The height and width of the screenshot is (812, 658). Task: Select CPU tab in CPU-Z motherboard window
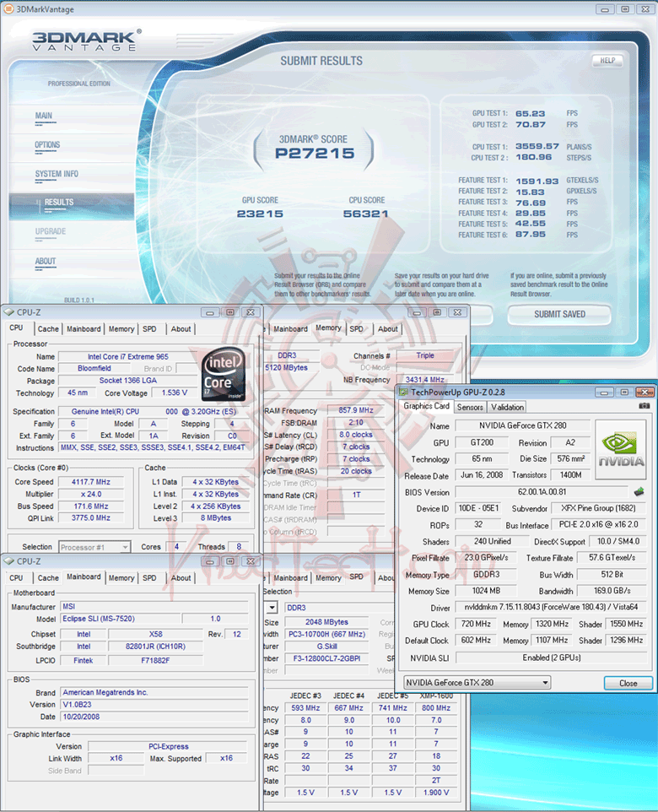click(17, 578)
